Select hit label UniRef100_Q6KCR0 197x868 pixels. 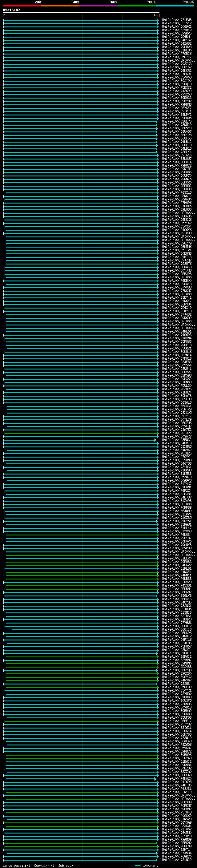click(x=177, y=183)
